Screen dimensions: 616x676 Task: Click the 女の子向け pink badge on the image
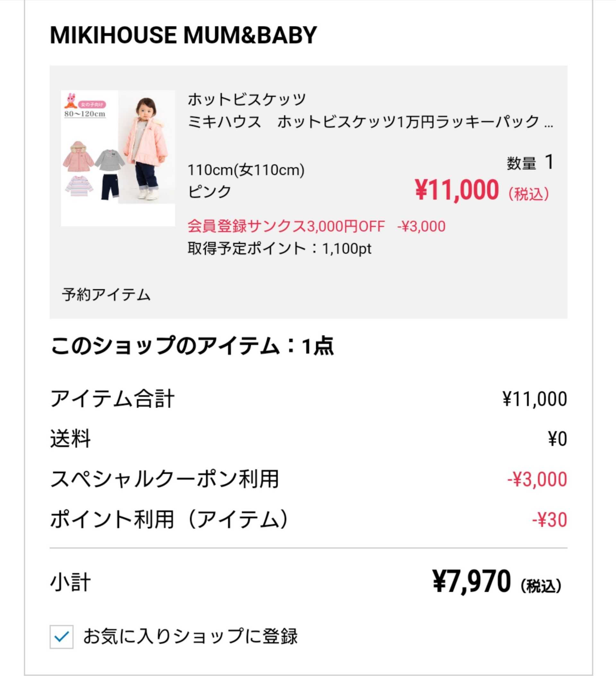point(92,105)
